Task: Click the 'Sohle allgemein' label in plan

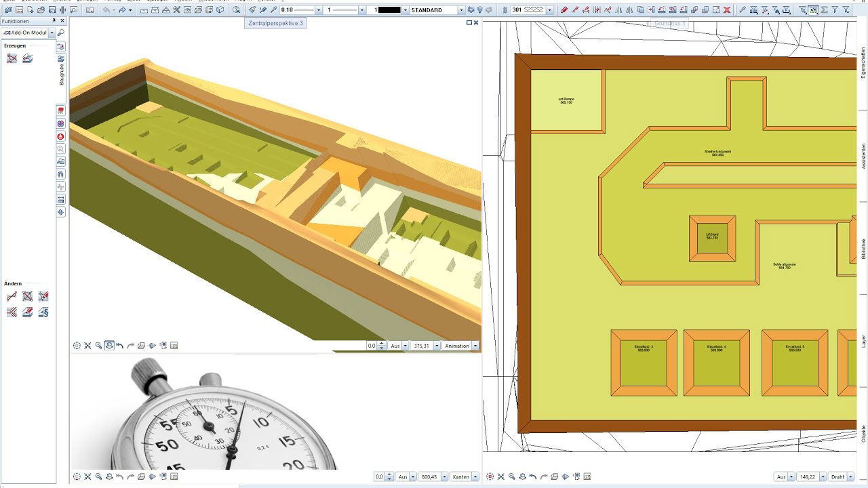Action: pyautogui.click(x=785, y=264)
